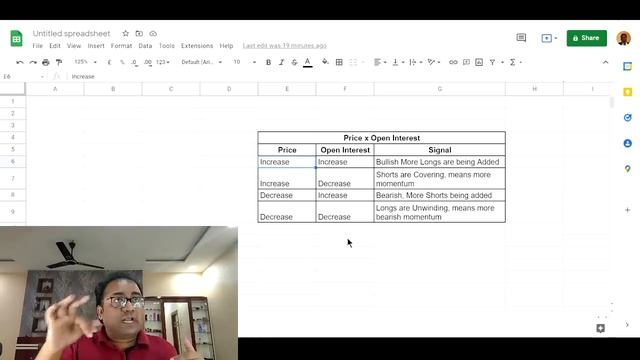Open the Google account avatar
The image size is (640, 360).
coord(624,38)
